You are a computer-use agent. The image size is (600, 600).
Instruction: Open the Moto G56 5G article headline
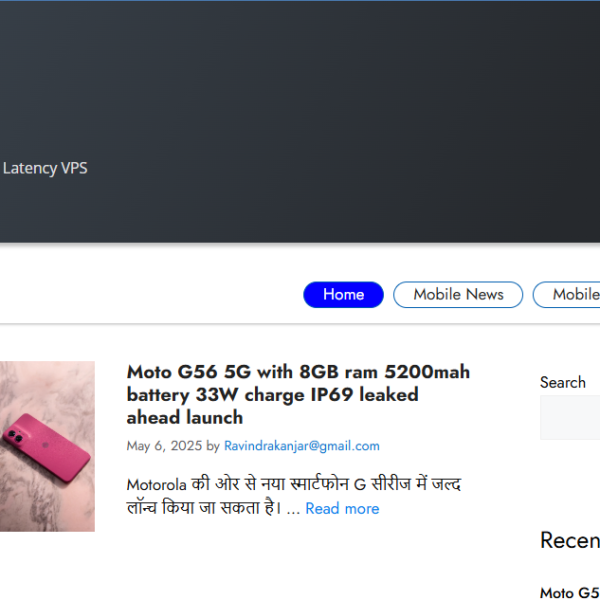pos(298,395)
